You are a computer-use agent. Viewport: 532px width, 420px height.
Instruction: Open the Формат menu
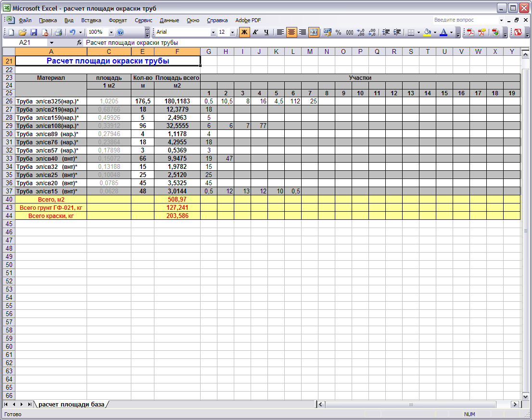[x=118, y=20]
